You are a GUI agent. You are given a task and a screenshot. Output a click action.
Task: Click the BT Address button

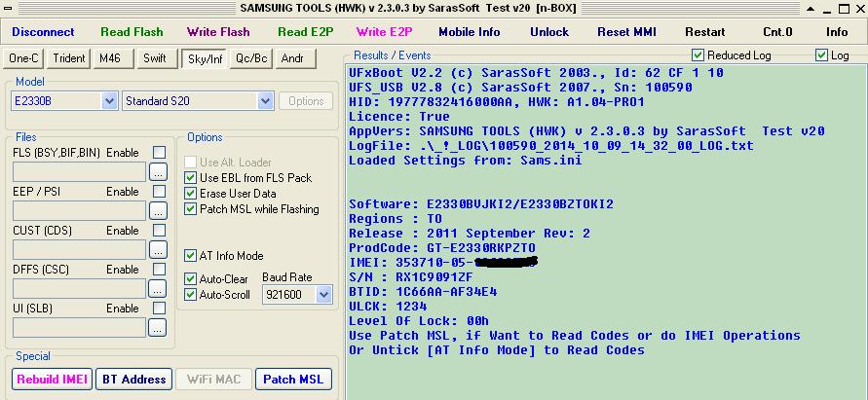(134, 379)
